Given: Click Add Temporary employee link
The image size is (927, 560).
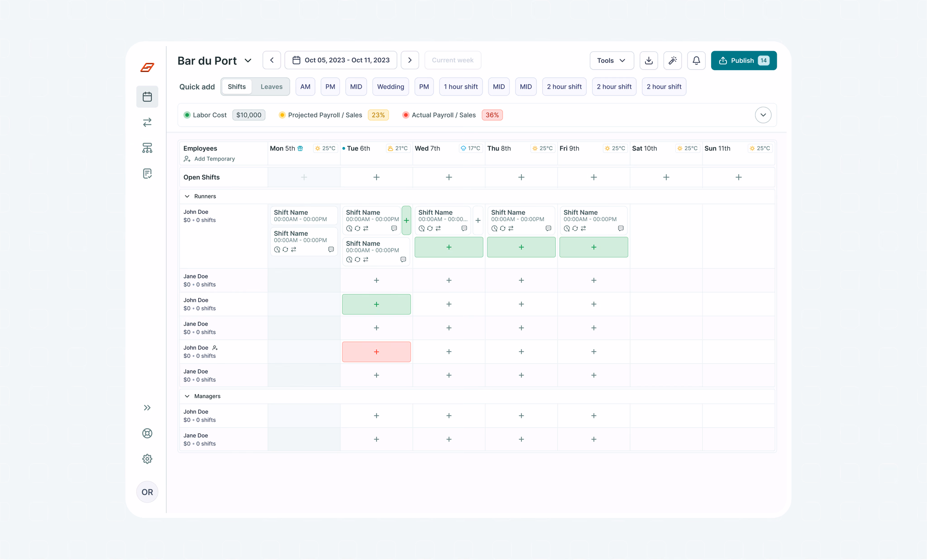Looking at the screenshot, I should click(209, 159).
